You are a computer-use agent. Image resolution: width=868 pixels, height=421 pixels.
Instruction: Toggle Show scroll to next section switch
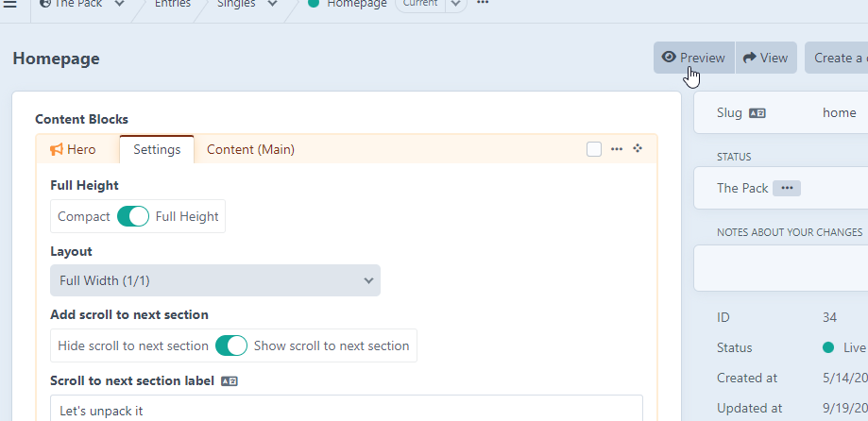pyautogui.click(x=231, y=345)
